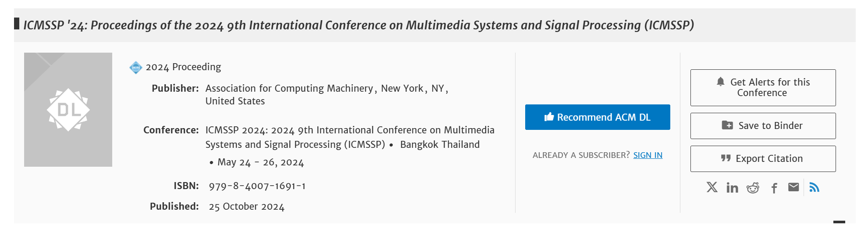
Task: Share on Facebook via the f icon
Action: pos(774,188)
